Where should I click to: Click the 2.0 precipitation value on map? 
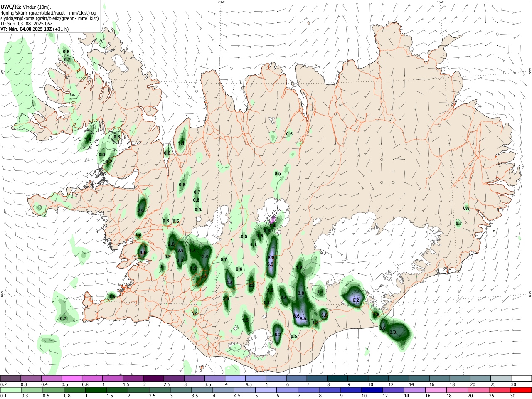[226, 299]
